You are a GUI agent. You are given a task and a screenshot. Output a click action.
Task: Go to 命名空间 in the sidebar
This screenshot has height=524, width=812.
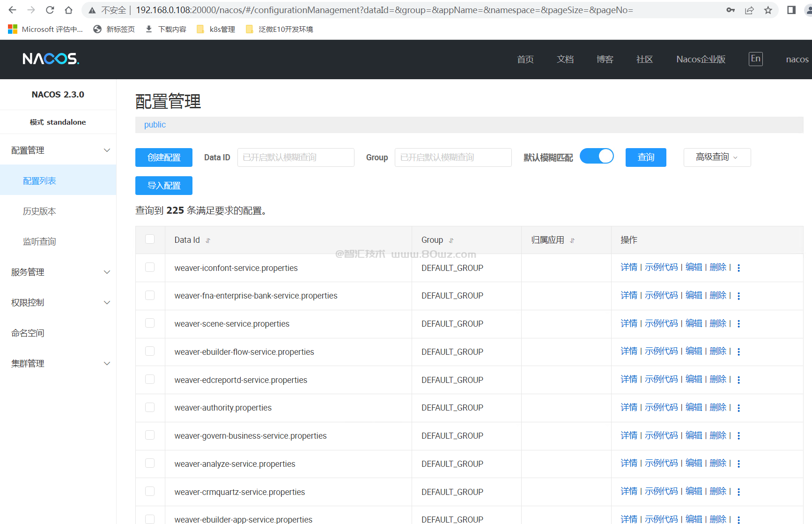coord(28,333)
